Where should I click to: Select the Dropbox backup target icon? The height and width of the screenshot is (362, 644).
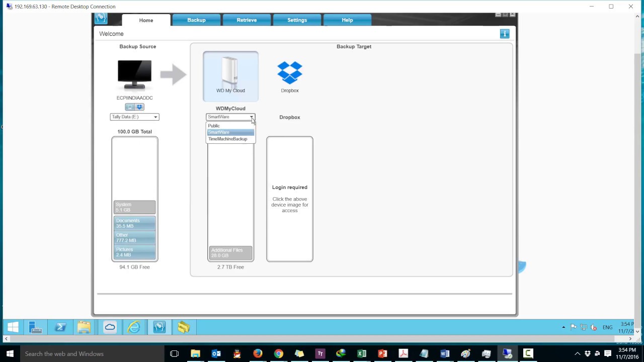pos(289,72)
